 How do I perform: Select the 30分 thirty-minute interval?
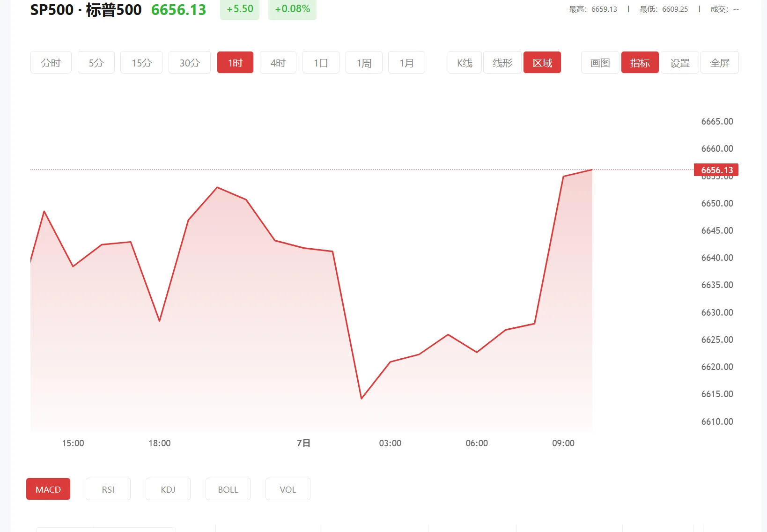(189, 62)
